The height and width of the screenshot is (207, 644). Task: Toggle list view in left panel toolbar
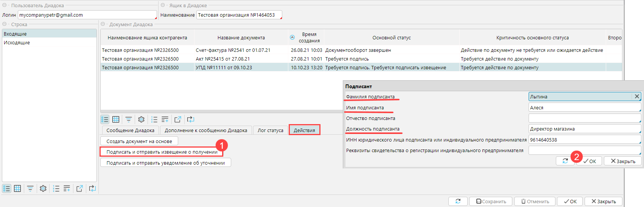pos(7,188)
